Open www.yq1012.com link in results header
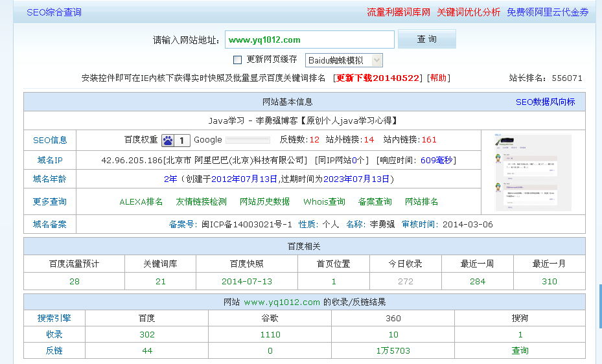The image size is (602, 364). (282, 302)
